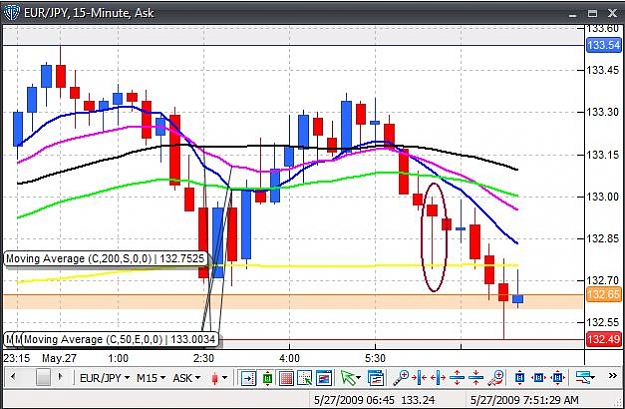Maximize the EUR/JPY chart window

coord(593,14)
